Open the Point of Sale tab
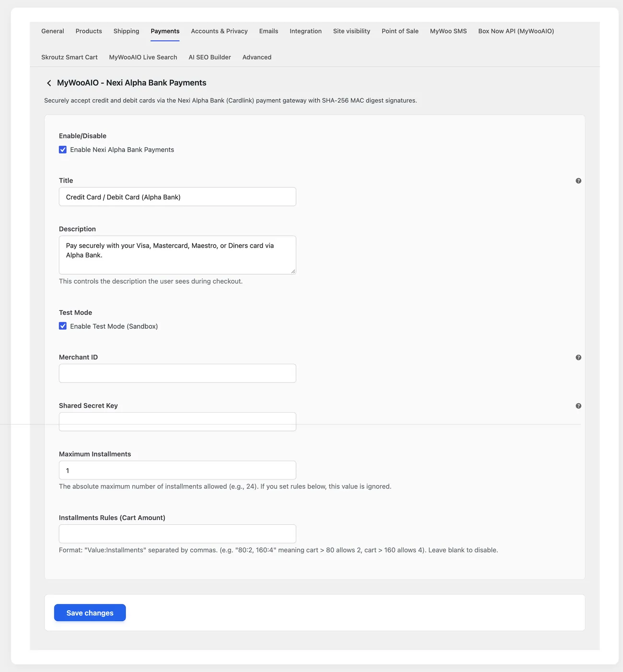The image size is (623, 672). pyautogui.click(x=400, y=31)
